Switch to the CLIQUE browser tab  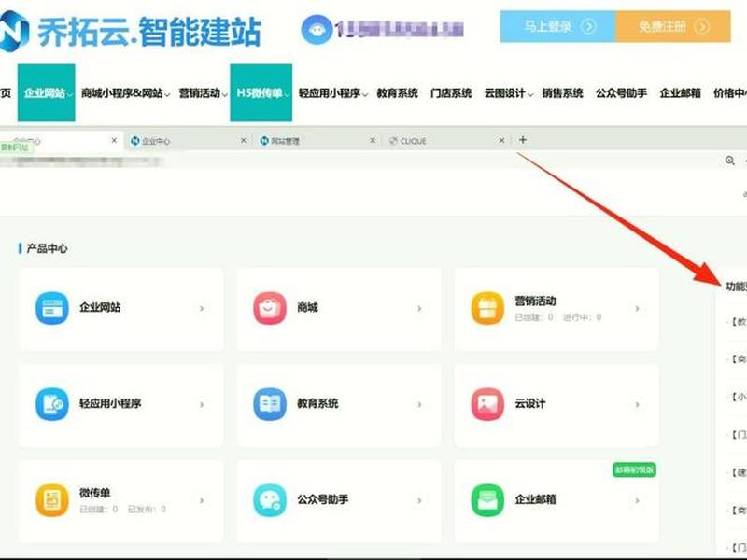point(447,141)
